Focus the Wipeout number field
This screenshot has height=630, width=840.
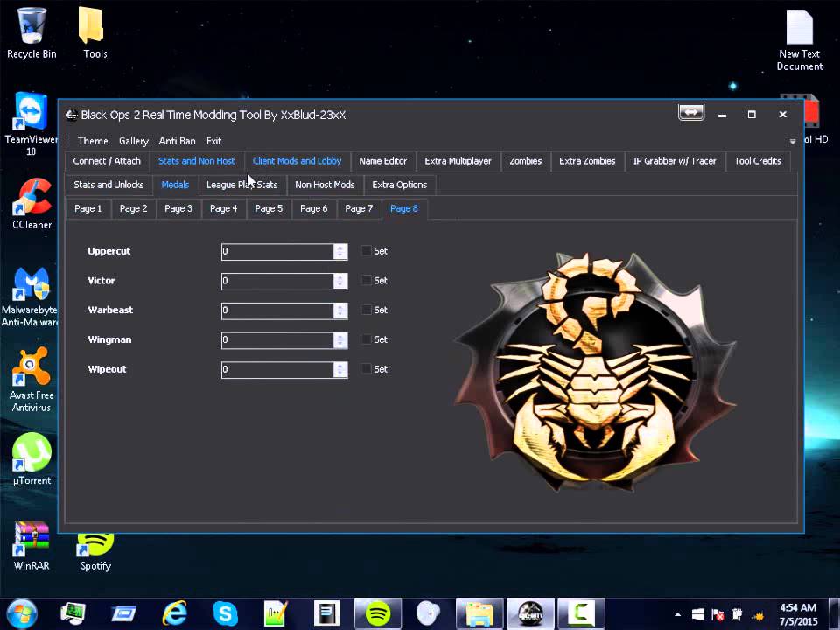click(277, 369)
